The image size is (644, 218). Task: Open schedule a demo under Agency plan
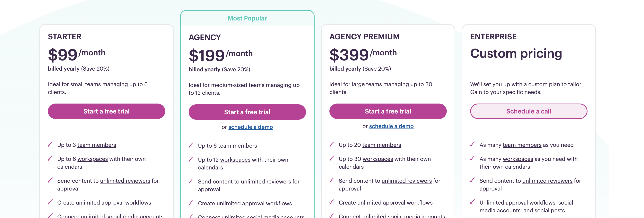pos(250,127)
